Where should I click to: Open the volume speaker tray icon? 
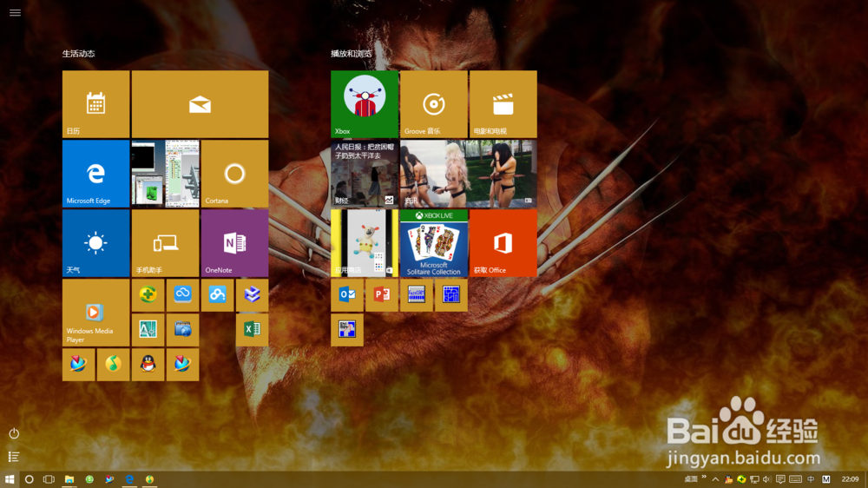tap(766, 479)
